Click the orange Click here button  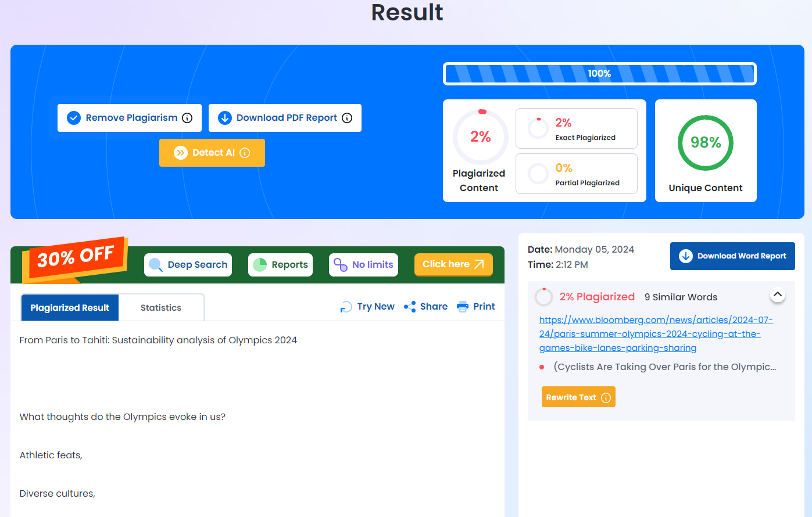point(453,264)
